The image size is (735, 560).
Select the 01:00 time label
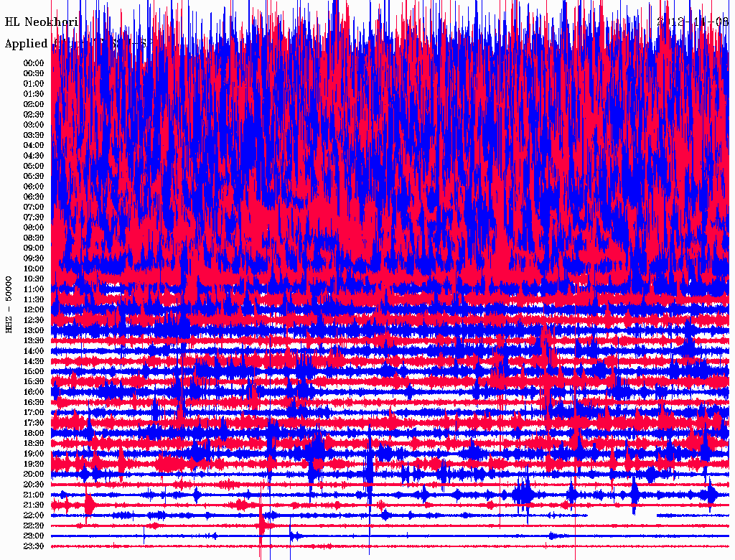point(34,83)
